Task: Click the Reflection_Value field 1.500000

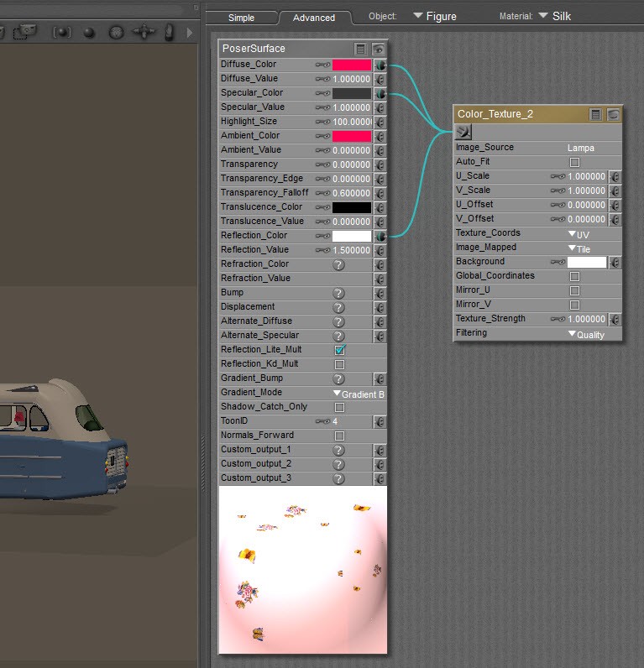Action: tap(351, 251)
